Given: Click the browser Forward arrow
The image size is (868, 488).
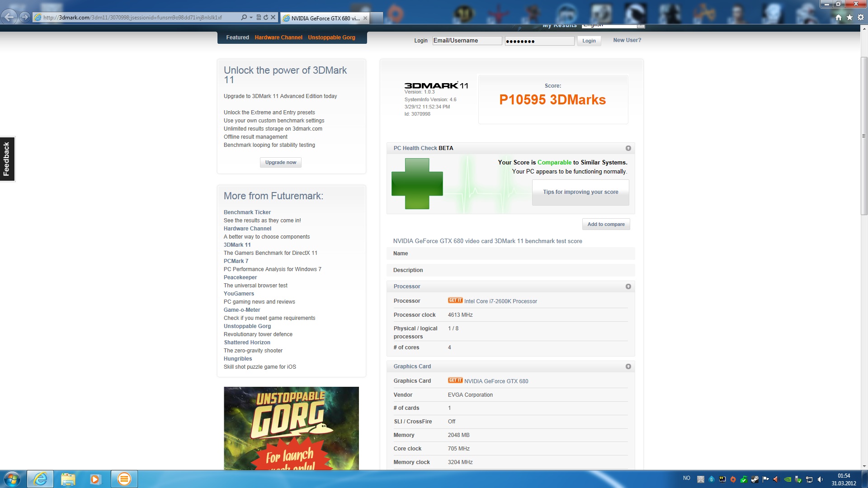Looking at the screenshot, I should [x=25, y=17].
